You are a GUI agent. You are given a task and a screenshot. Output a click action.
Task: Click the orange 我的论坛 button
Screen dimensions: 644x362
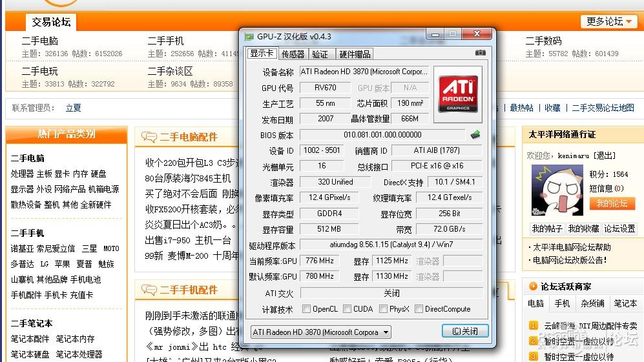612,203
